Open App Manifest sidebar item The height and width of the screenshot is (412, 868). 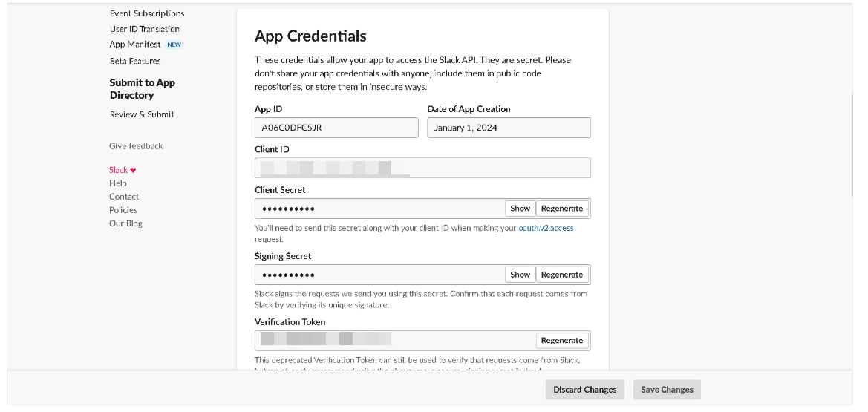(135, 45)
